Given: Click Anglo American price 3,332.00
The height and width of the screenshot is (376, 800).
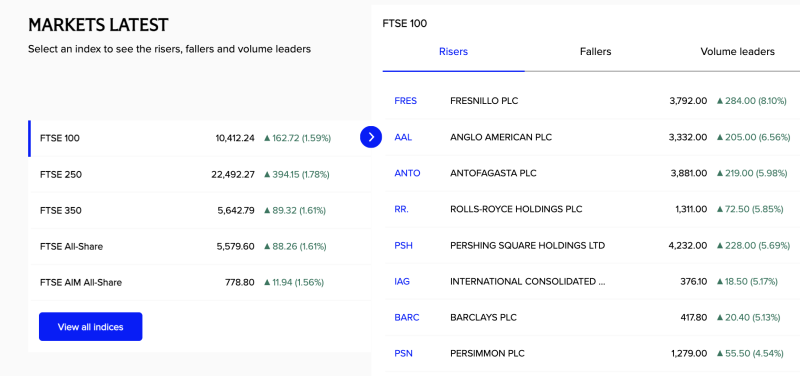Looking at the screenshot, I should coord(688,137).
